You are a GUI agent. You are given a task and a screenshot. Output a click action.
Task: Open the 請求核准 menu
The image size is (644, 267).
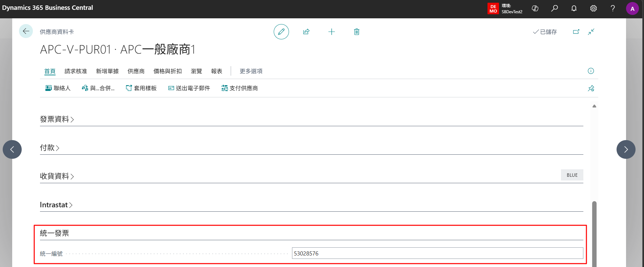[x=76, y=71]
